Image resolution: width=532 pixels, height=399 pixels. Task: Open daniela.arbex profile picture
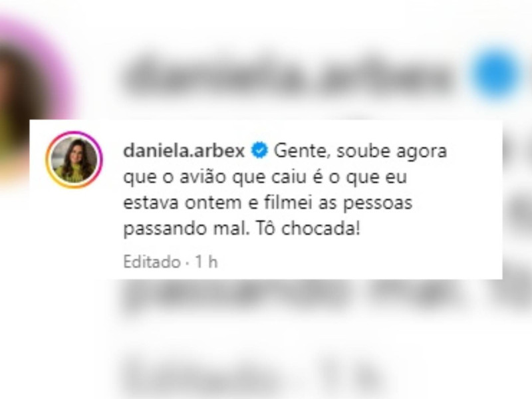coord(74,160)
